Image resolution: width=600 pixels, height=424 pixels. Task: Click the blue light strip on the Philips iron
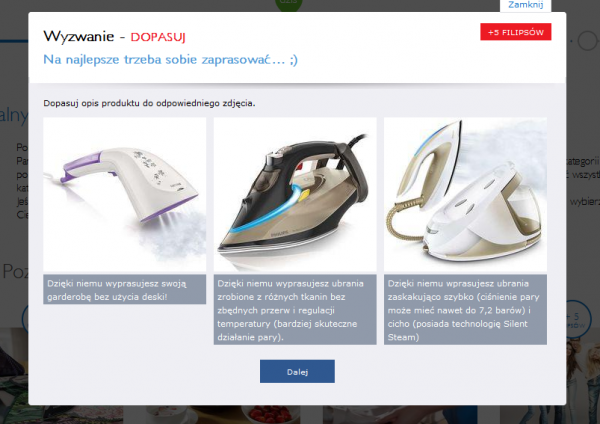click(x=266, y=214)
